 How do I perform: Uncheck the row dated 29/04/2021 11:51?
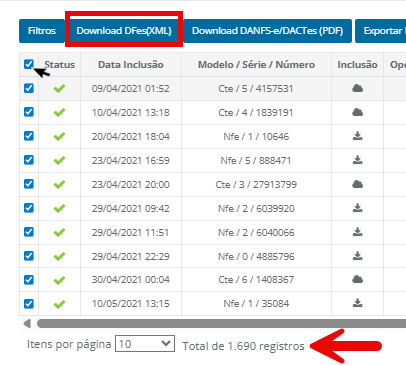click(x=29, y=232)
